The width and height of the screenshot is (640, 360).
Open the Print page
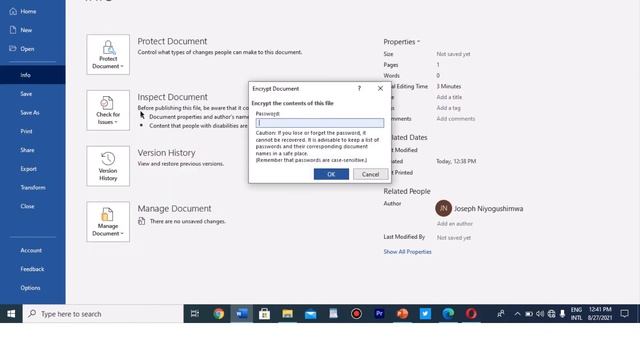(26, 131)
